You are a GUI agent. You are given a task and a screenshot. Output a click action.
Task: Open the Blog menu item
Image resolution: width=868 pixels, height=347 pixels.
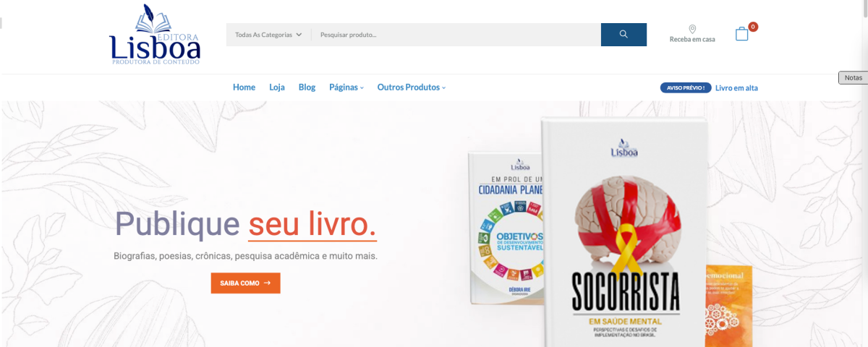tap(307, 87)
